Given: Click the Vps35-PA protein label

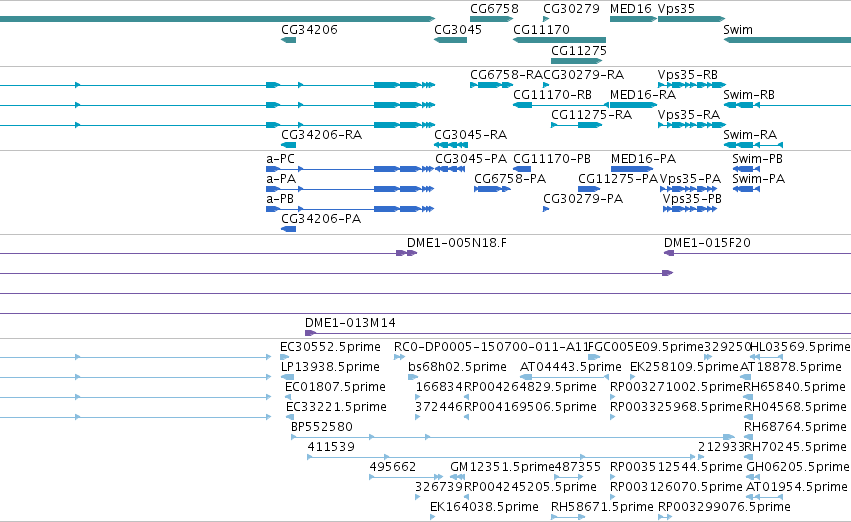Looking at the screenshot, I should click(x=690, y=180).
